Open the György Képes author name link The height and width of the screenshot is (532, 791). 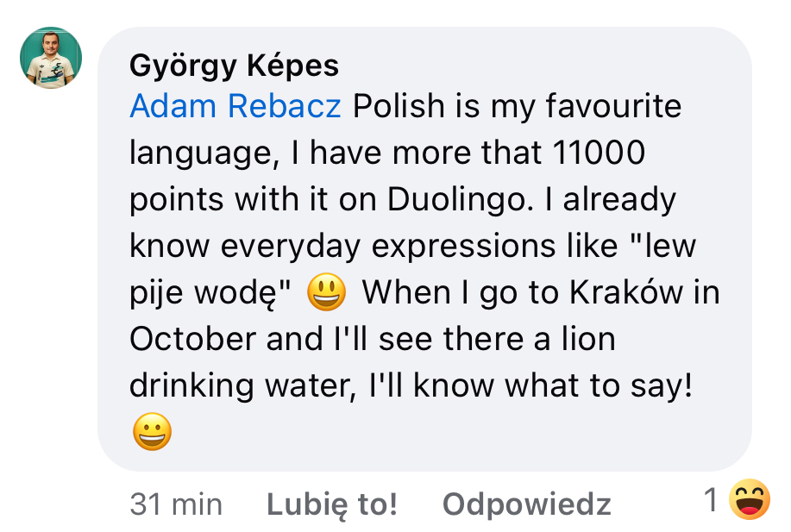234,66
